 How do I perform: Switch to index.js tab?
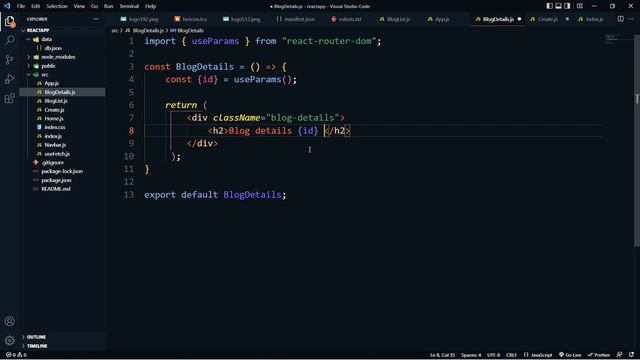coord(591,19)
